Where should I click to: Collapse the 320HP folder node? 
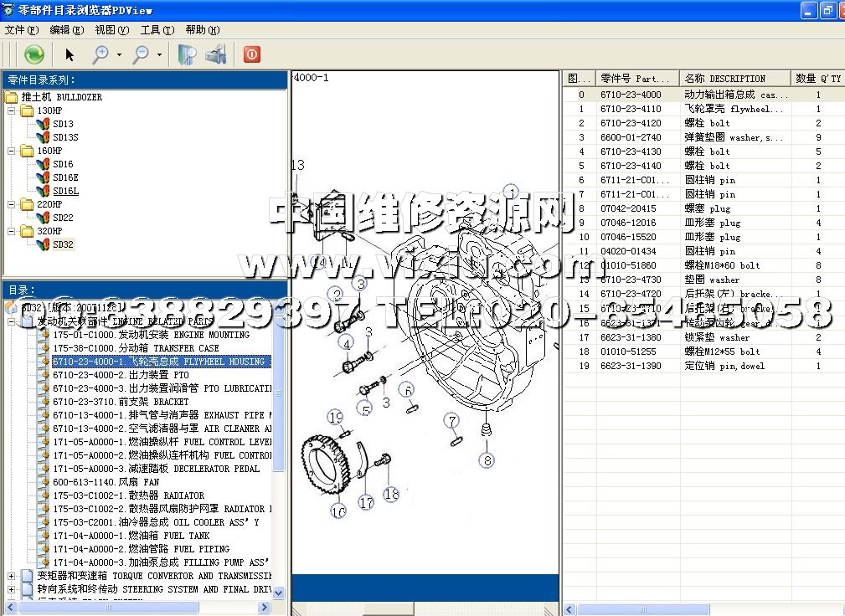pos(12,231)
